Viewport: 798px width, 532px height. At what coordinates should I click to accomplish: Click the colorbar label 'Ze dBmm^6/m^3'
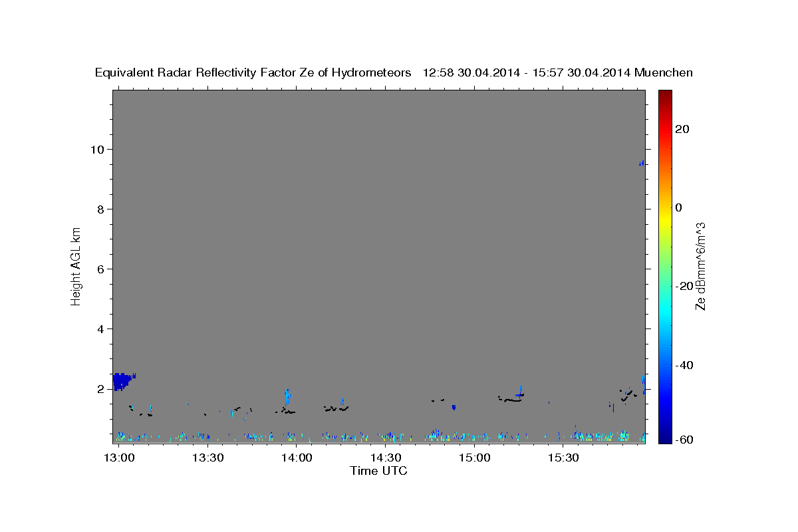tap(700, 265)
